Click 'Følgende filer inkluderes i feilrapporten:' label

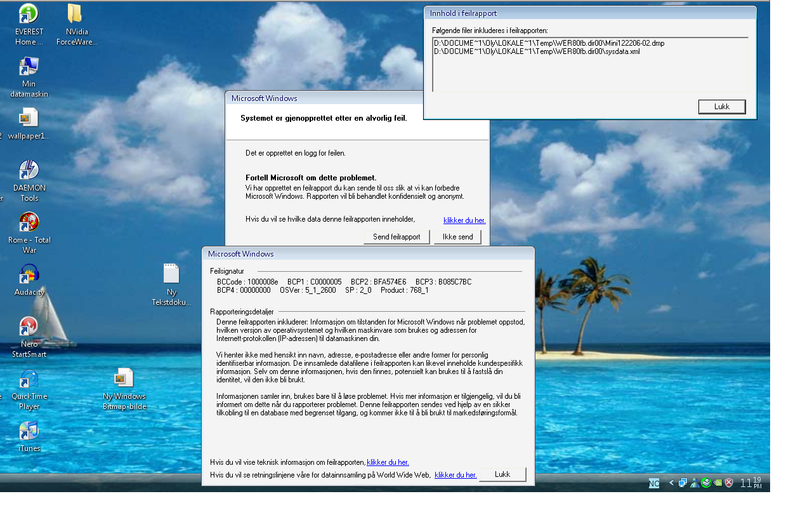pyautogui.click(x=490, y=30)
